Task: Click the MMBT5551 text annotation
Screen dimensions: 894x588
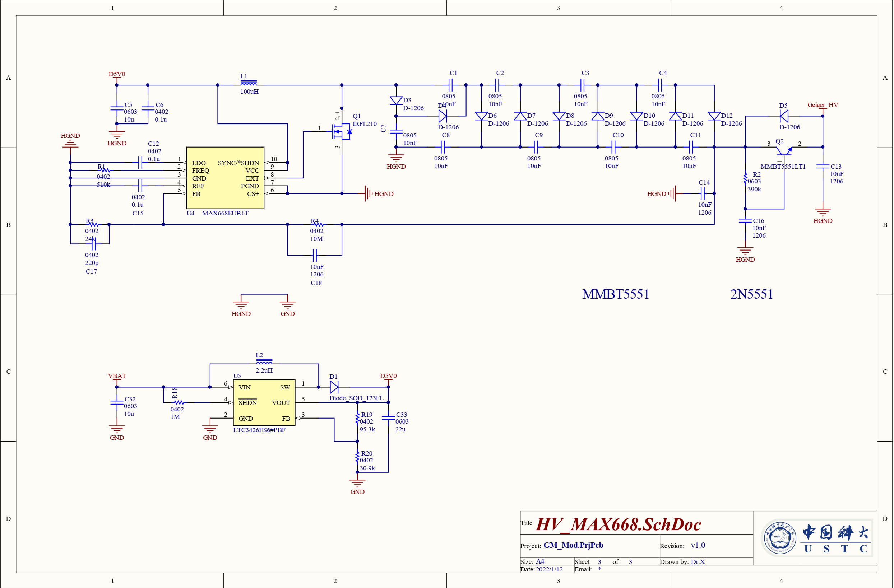Action: (615, 294)
